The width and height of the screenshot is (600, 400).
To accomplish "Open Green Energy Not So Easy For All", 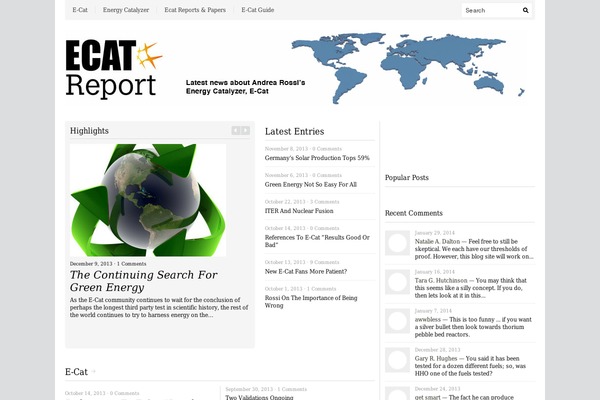I will pyautogui.click(x=311, y=184).
